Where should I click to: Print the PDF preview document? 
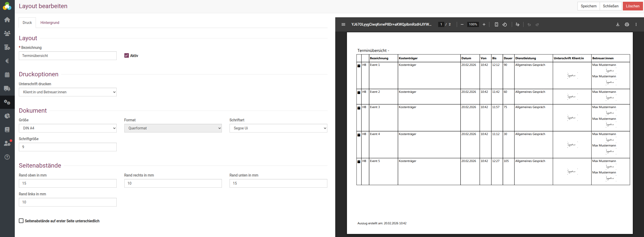[x=627, y=24]
